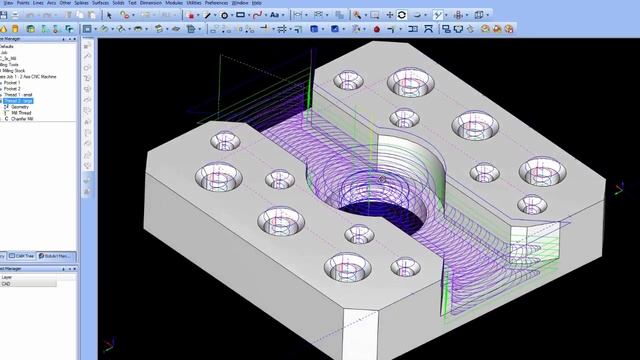
Task: Select the Circle/Arc drawing tool
Action: tap(224, 16)
